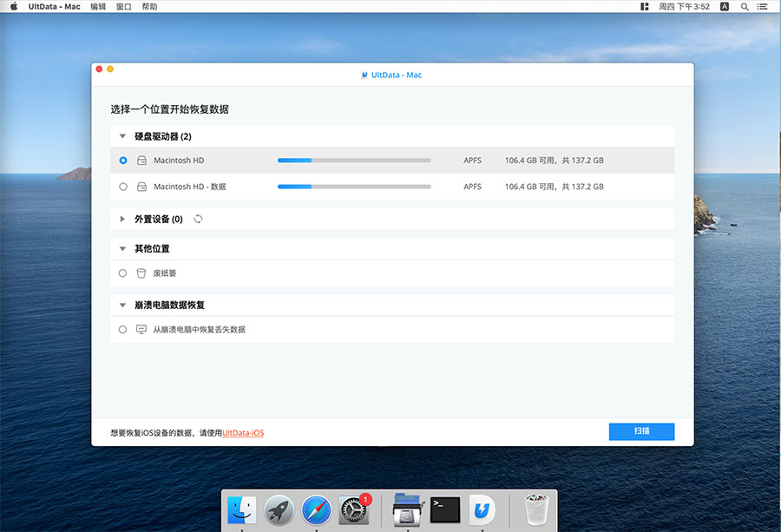Image resolution: width=781 pixels, height=532 pixels.
Task: Select the Macintosh HD radio button
Action: coord(123,161)
